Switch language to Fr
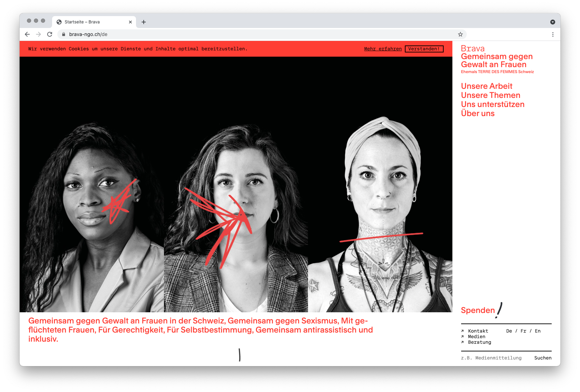 [x=523, y=331]
